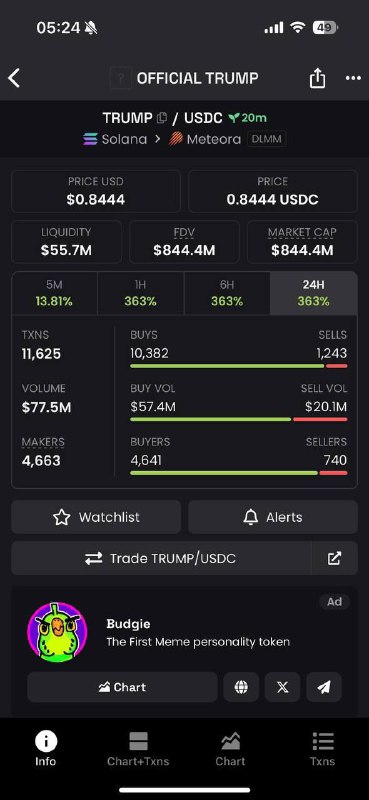Viewport: 369px width, 800px height.
Task: Select the 1H timeframe tab
Action: coord(140,293)
